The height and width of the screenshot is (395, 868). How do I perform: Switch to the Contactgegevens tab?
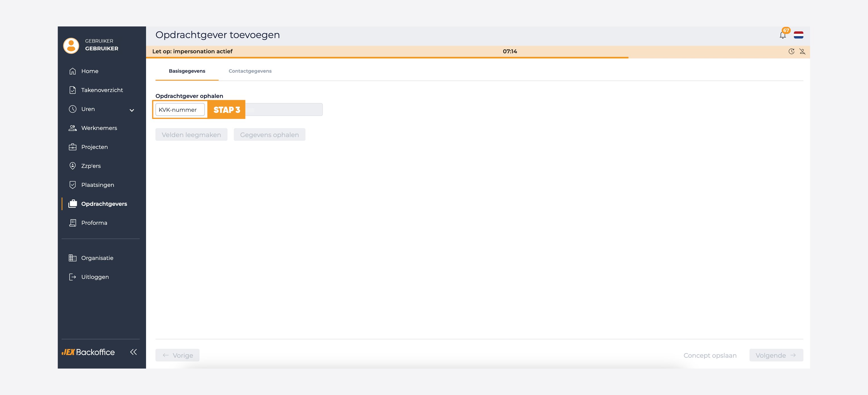[x=250, y=71]
